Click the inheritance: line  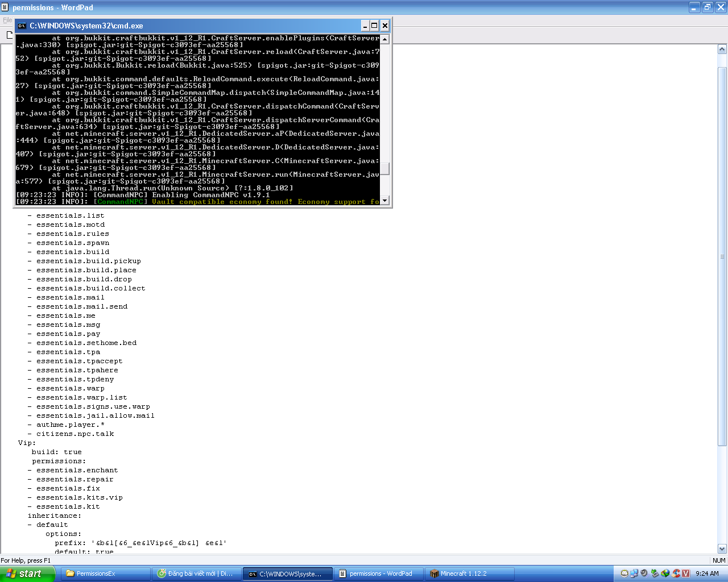[55, 516]
